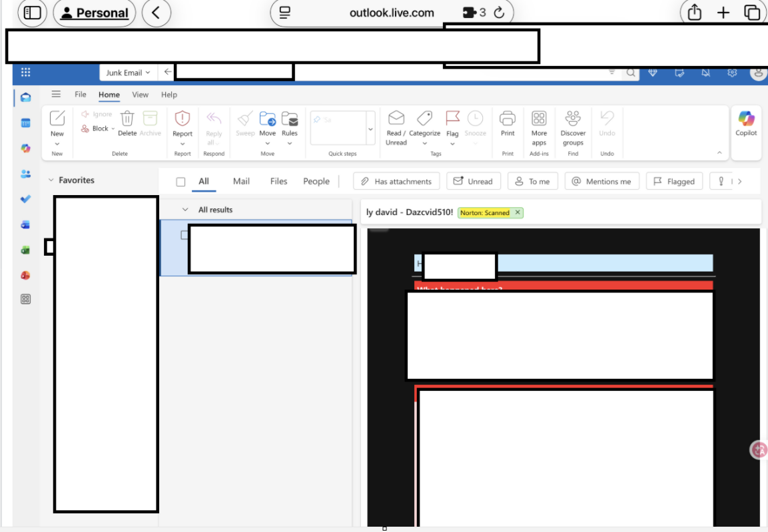768x532 pixels.
Task: Click the New mail compose icon
Action: click(x=57, y=119)
